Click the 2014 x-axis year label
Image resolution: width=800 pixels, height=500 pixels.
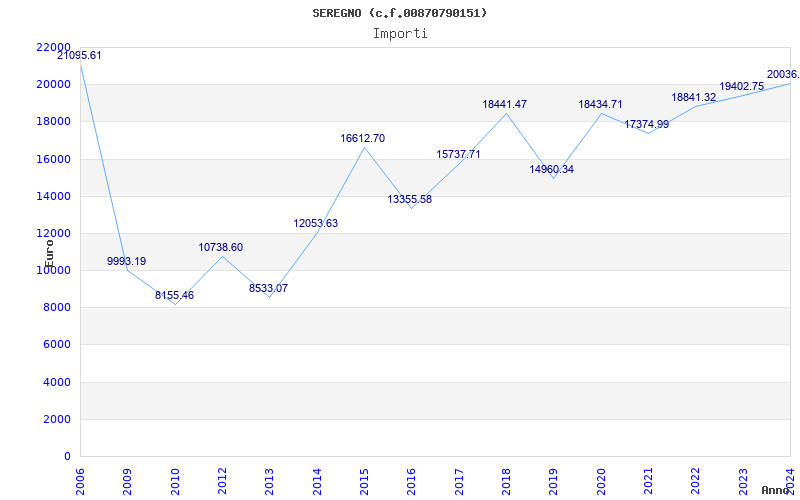coord(317,481)
